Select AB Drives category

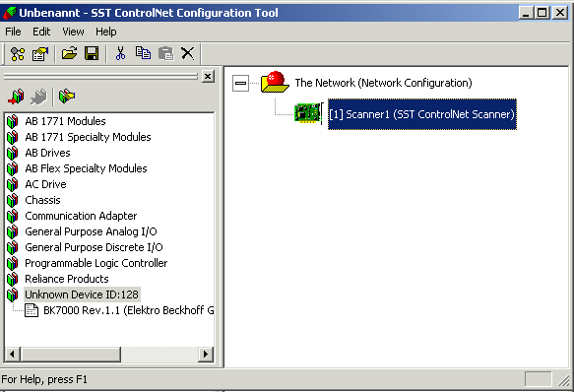click(47, 153)
